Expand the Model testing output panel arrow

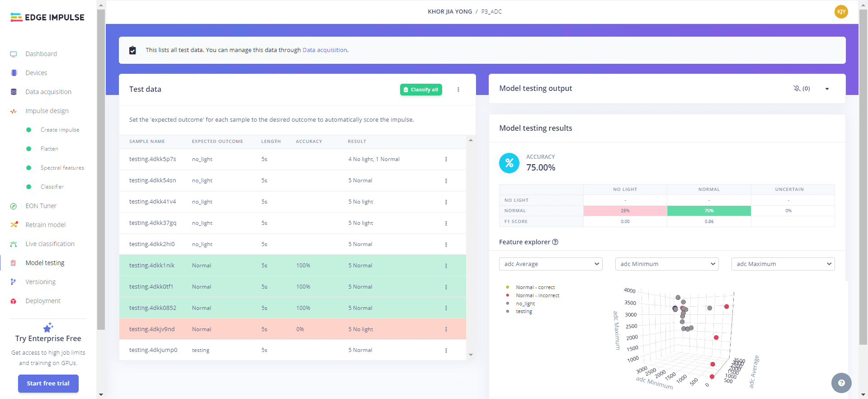click(827, 89)
